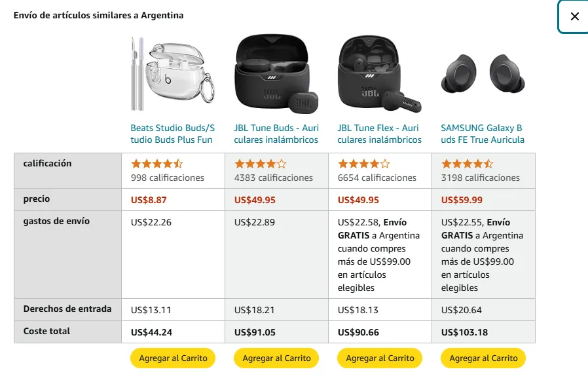Open the Samsung Galaxy Buds FE image

pos(483,73)
